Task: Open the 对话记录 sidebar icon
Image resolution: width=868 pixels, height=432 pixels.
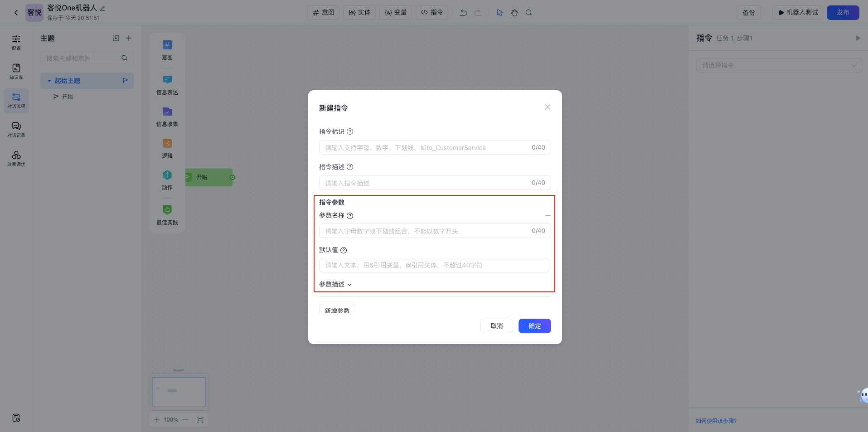Action: 16,129
